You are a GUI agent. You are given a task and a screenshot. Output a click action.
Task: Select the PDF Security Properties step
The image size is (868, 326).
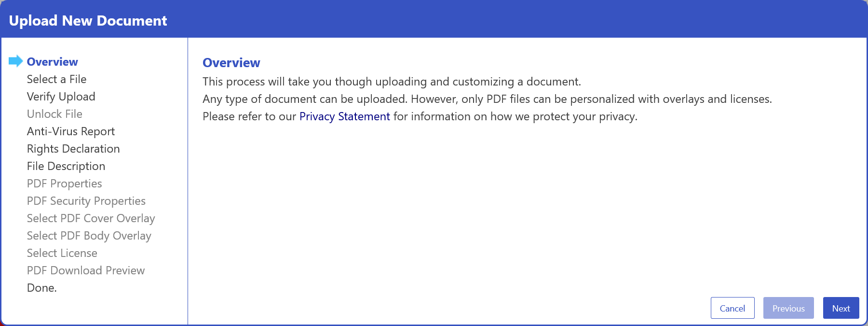(x=86, y=200)
